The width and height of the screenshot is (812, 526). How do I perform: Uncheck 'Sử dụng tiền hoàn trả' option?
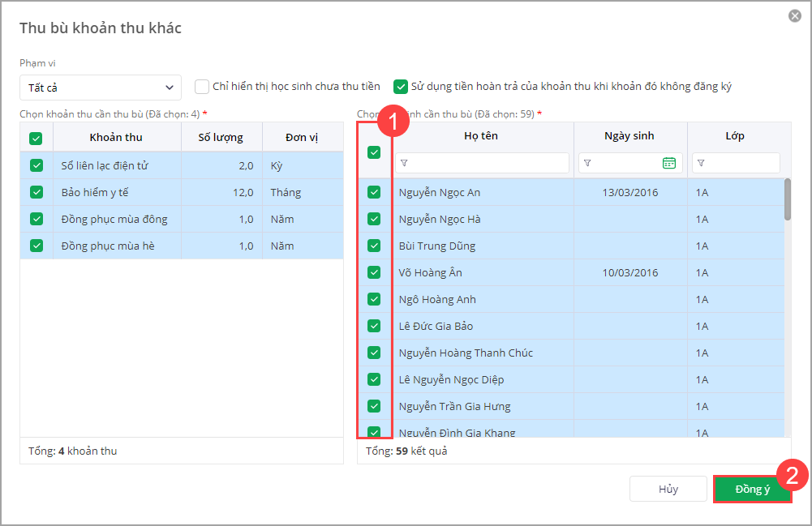coord(401,87)
